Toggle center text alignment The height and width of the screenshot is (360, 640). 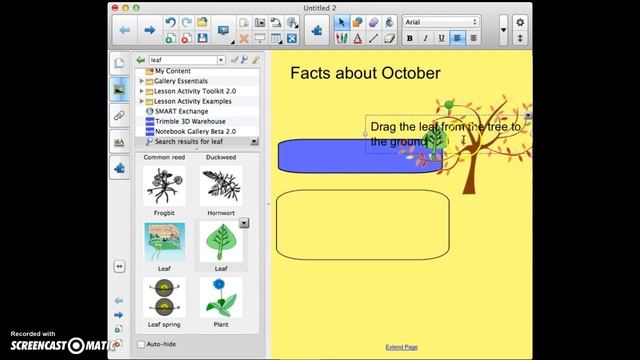[x=473, y=38]
